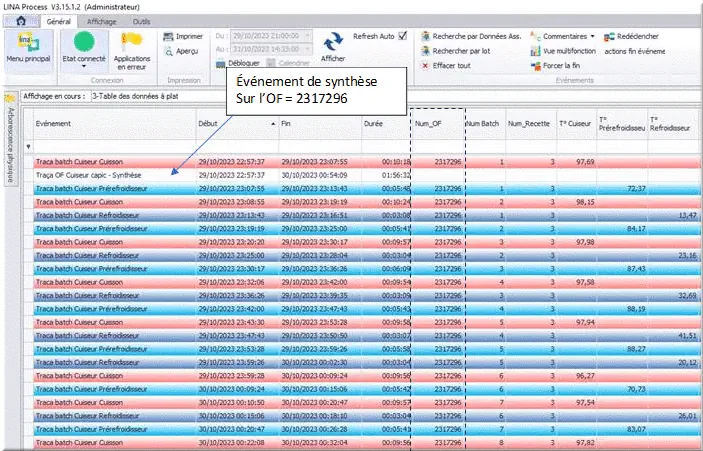The image size is (703, 451).
Task: Click the Rechercher par lot icon
Action: (x=425, y=51)
